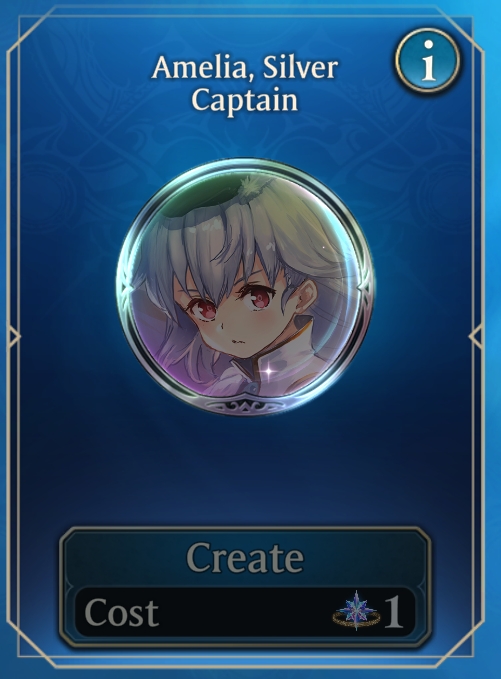Tap Amelia's circular portrait medallion
The image size is (501, 679).
point(246,287)
